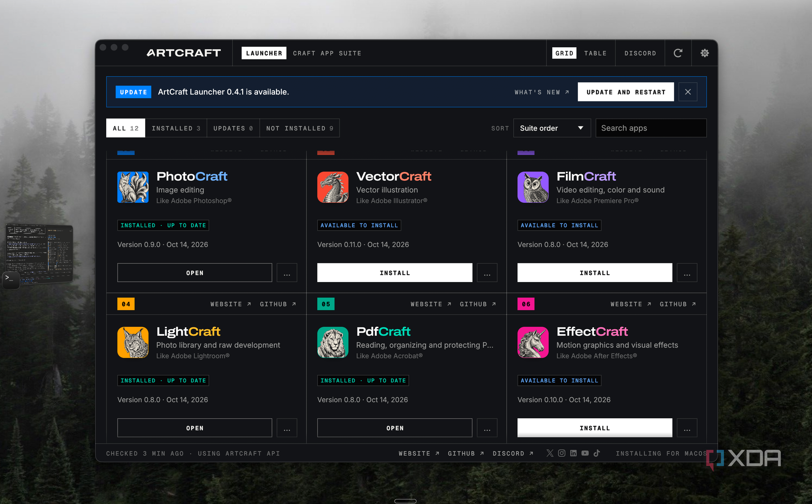Open the What's New link
Screen dimensions: 812x504
[542, 92]
